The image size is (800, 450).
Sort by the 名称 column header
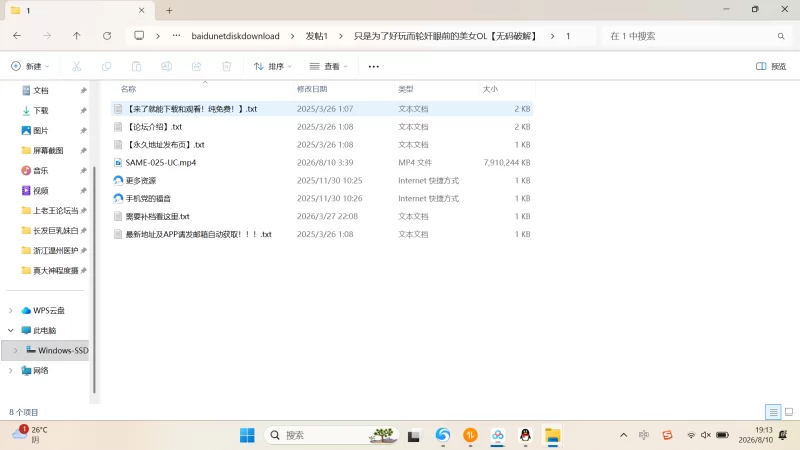pyautogui.click(x=129, y=89)
